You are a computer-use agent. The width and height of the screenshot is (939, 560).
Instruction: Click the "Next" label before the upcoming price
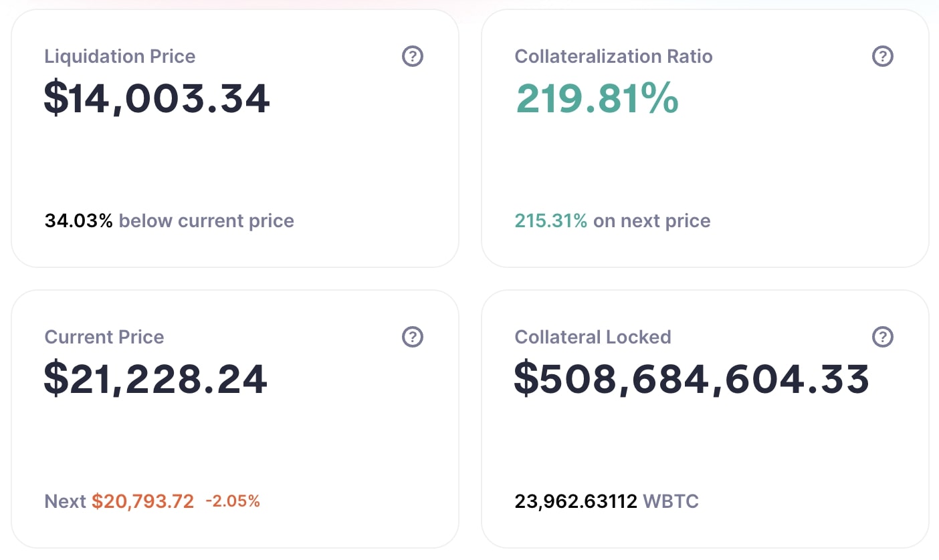[66, 501]
